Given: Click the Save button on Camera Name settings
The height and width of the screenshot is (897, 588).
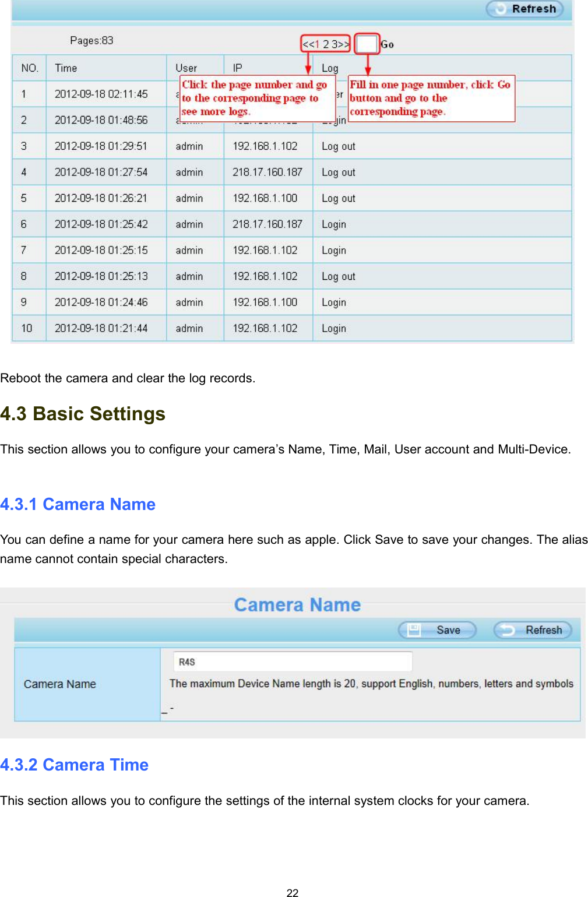Looking at the screenshot, I should point(436,630).
